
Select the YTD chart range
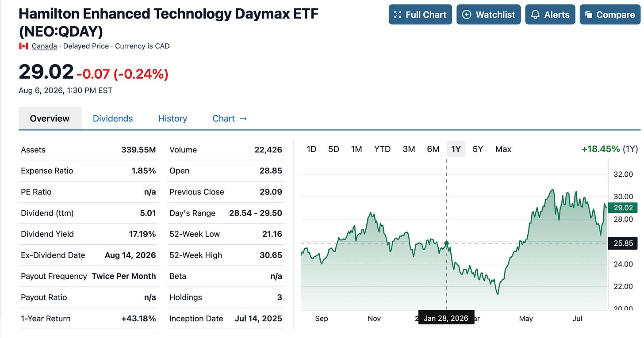pos(382,149)
